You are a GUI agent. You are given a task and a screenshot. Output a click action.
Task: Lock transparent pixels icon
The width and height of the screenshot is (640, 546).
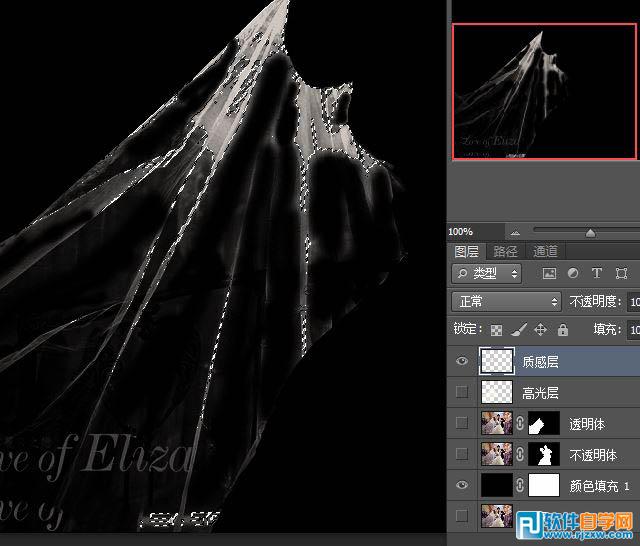496,330
